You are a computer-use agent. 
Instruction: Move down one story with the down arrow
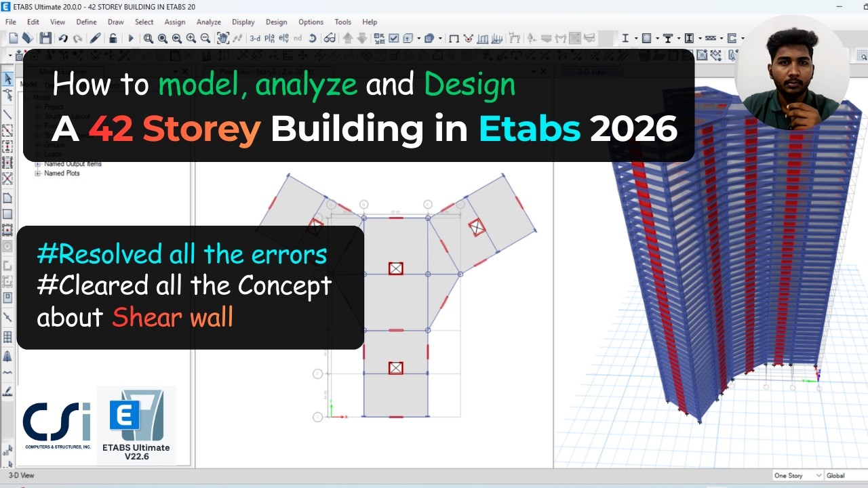362,39
